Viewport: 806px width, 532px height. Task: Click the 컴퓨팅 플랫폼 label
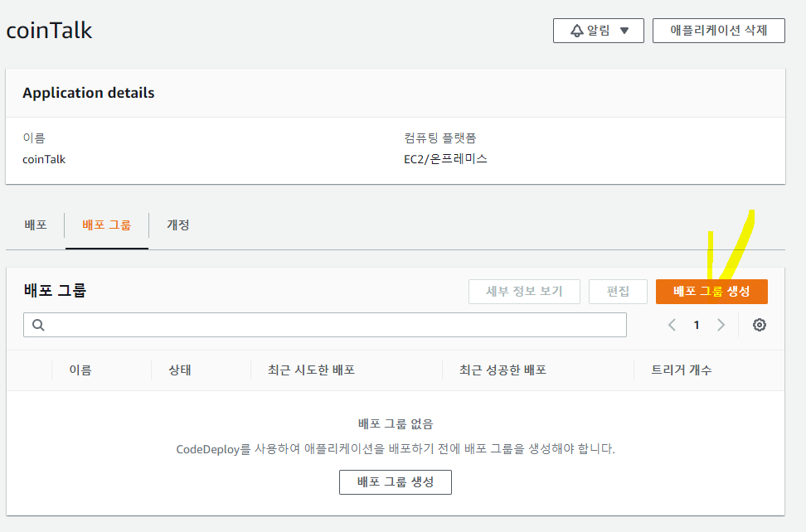[x=440, y=138]
